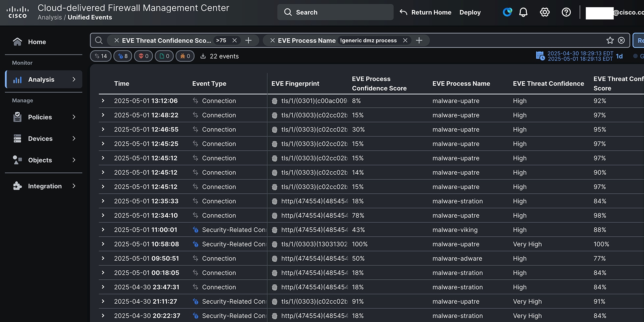Open the notifications bell

pos(523,12)
